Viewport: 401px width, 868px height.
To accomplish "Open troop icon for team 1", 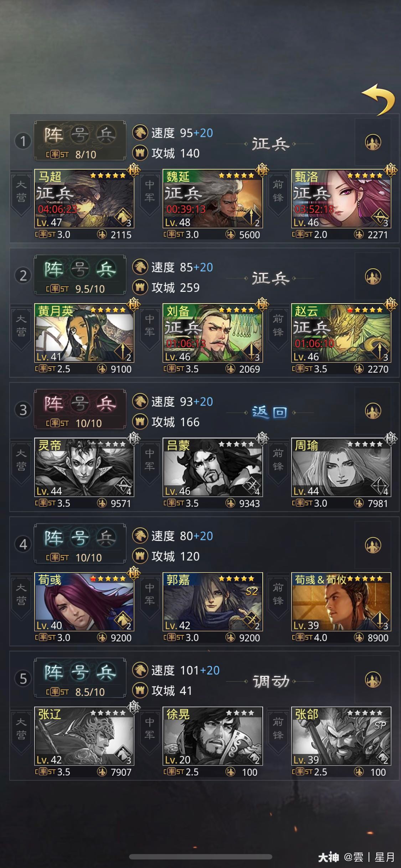I will pyautogui.click(x=373, y=143).
